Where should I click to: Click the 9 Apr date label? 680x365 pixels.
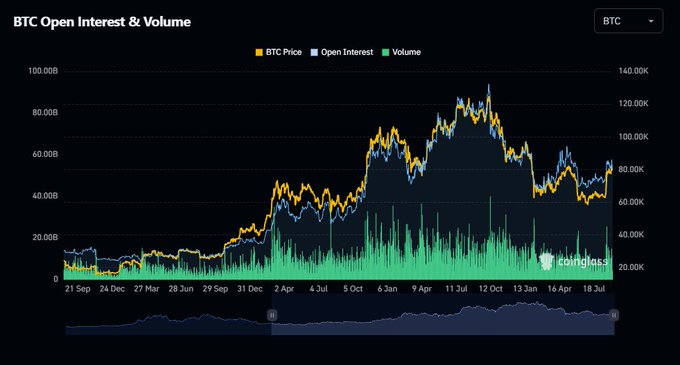click(x=422, y=288)
